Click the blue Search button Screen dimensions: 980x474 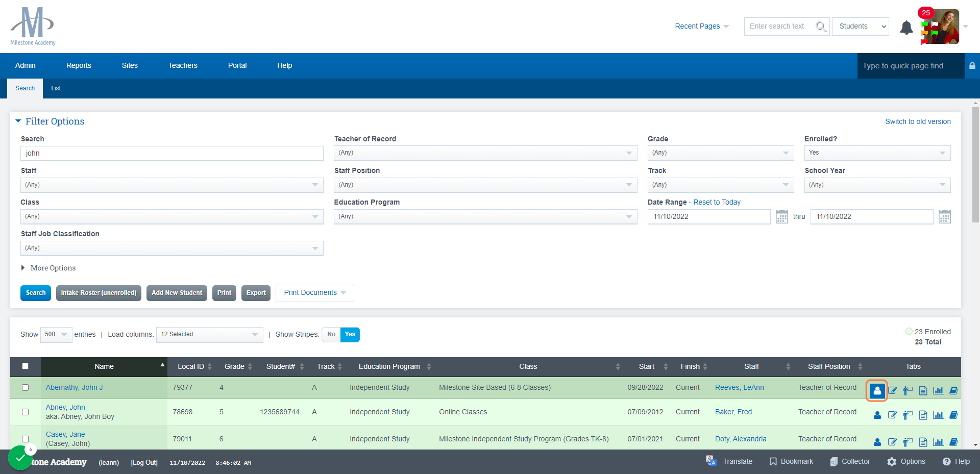[36, 293]
